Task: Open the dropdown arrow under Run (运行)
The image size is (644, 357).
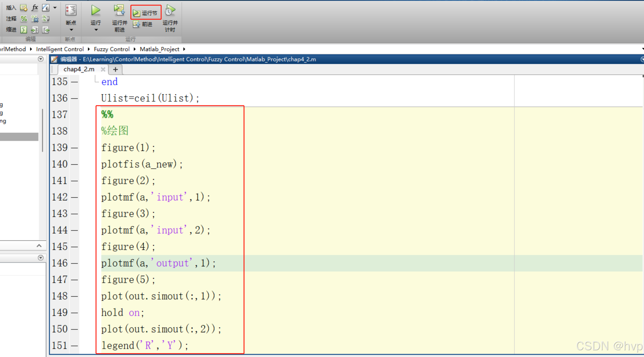Action: pos(96,30)
